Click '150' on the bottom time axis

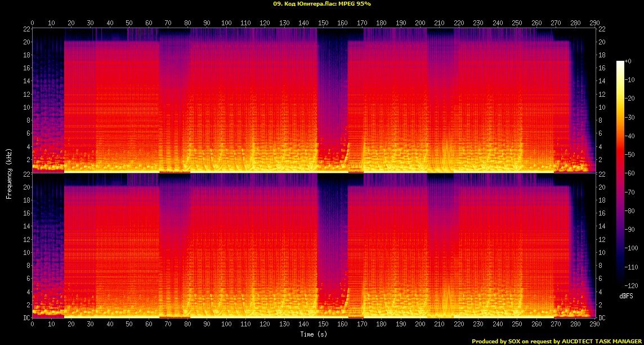[323, 324]
